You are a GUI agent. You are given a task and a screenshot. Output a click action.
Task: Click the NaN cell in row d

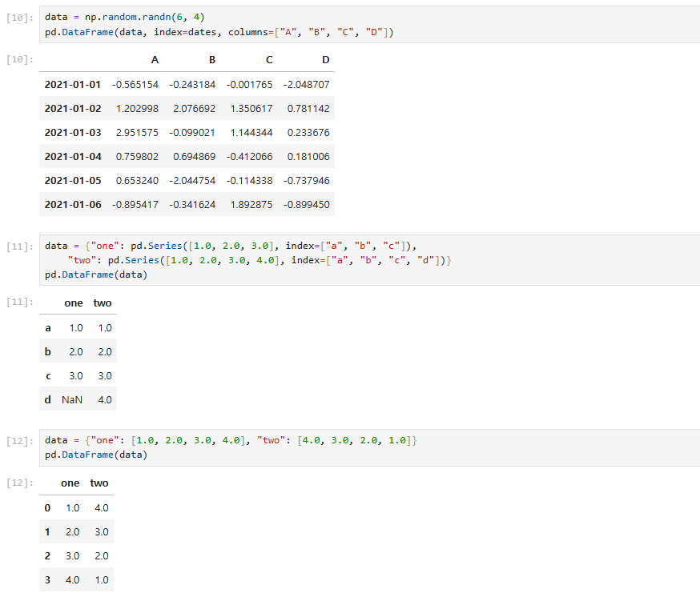point(72,400)
